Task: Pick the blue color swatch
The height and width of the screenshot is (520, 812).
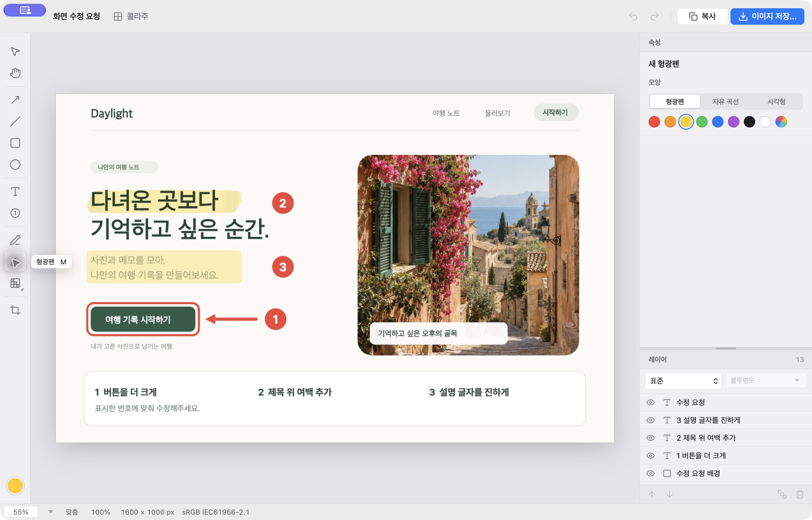Action: pos(718,122)
